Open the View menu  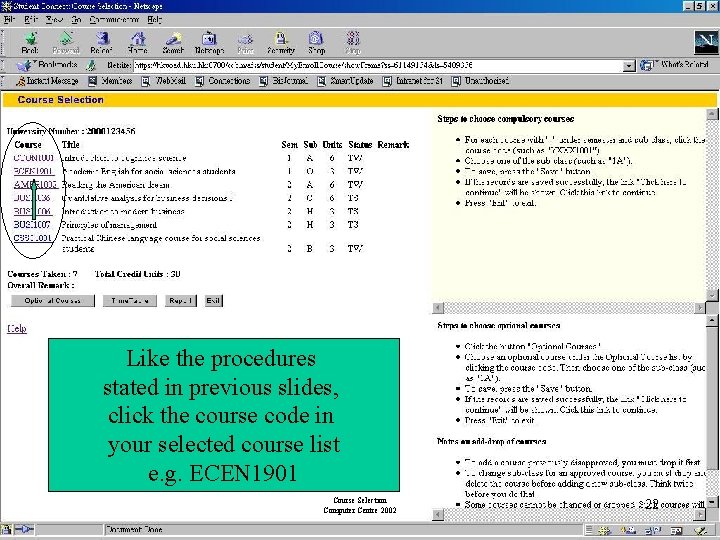tap(54, 20)
